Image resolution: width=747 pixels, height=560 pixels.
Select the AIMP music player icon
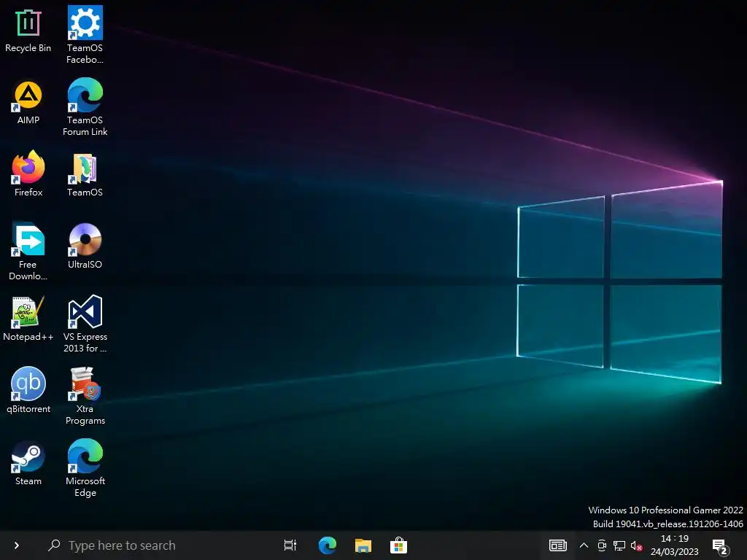point(28,96)
